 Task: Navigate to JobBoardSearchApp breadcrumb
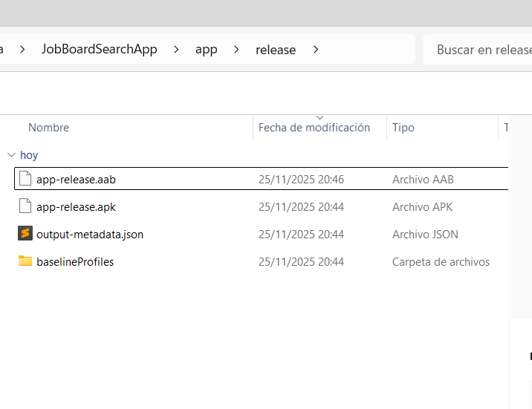[x=100, y=50]
